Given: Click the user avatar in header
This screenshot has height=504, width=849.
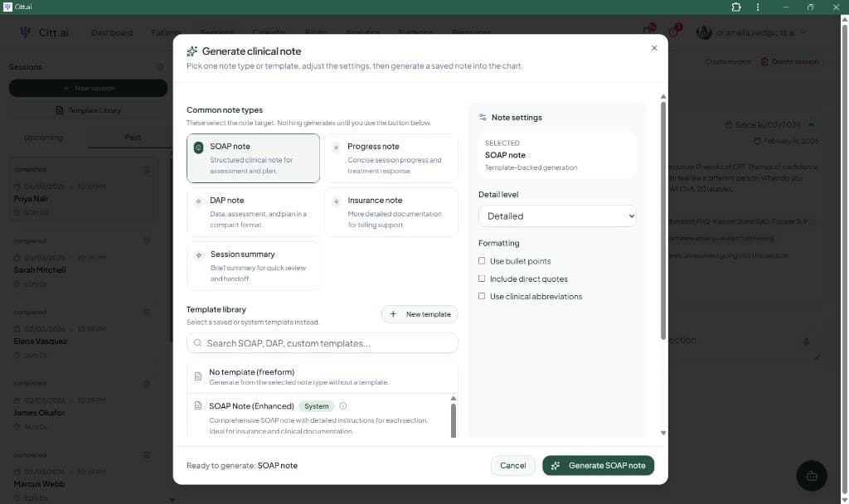Looking at the screenshot, I should click(x=704, y=32).
